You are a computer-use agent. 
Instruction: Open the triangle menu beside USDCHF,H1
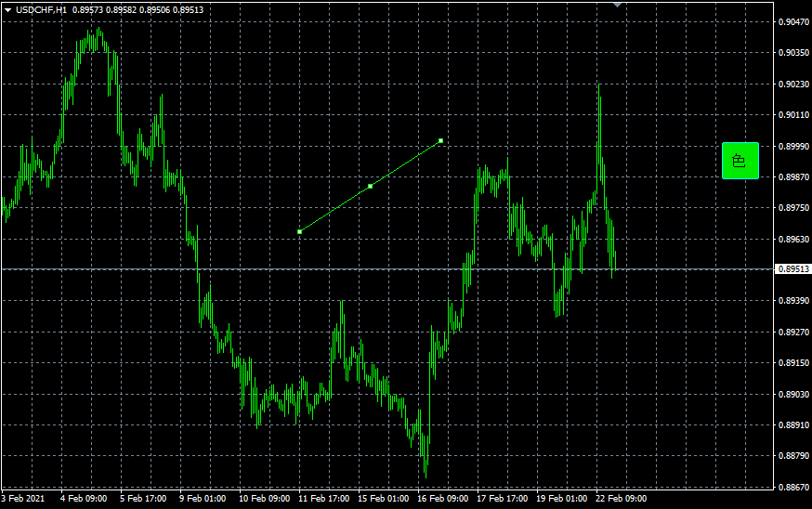click(x=7, y=10)
